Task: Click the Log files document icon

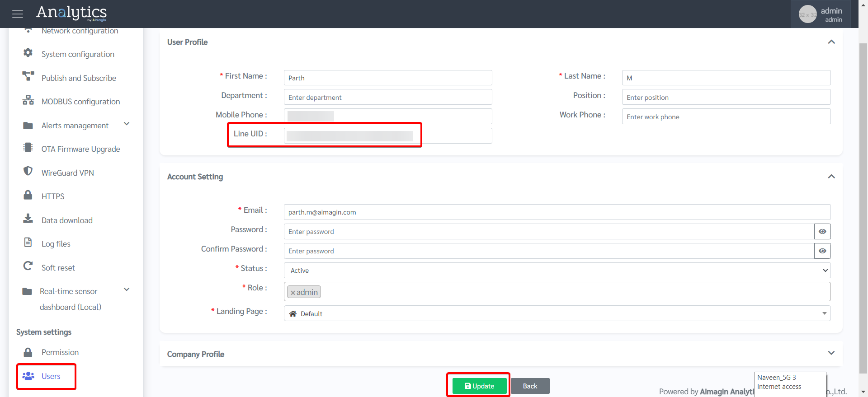Action: (28, 243)
